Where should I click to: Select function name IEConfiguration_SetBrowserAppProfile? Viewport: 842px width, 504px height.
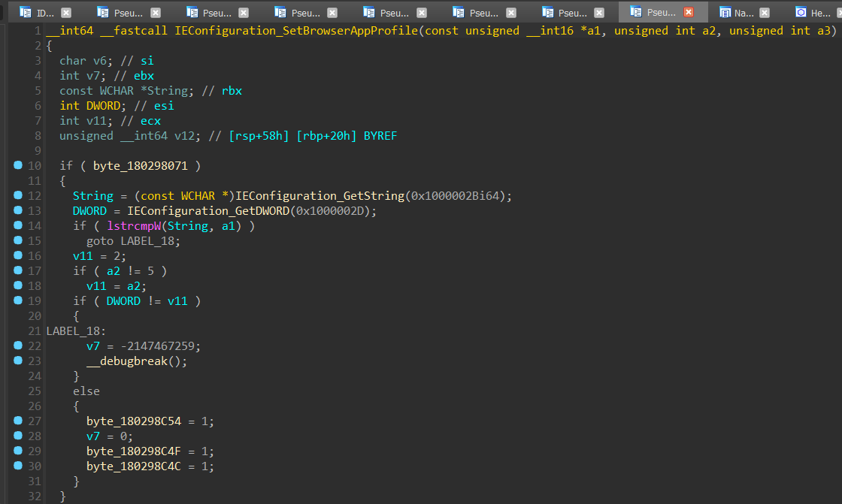[x=296, y=31]
